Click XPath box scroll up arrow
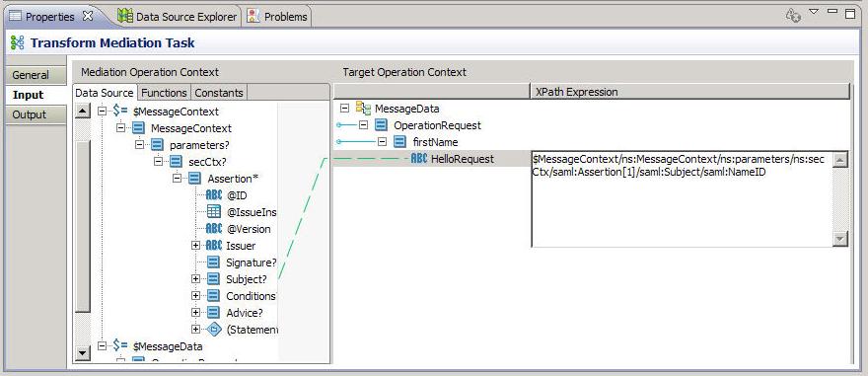The width and height of the screenshot is (868, 376). pyautogui.click(x=840, y=160)
